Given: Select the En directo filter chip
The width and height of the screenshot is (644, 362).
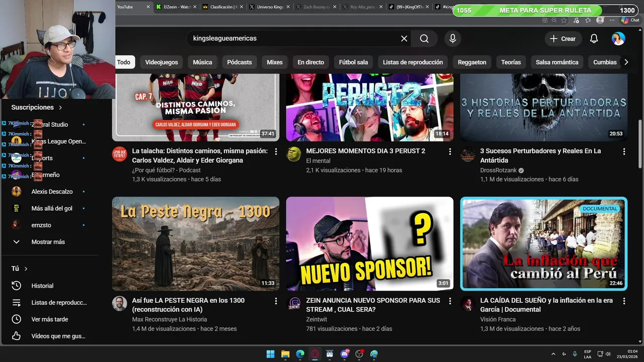Looking at the screenshot, I should 310,62.
